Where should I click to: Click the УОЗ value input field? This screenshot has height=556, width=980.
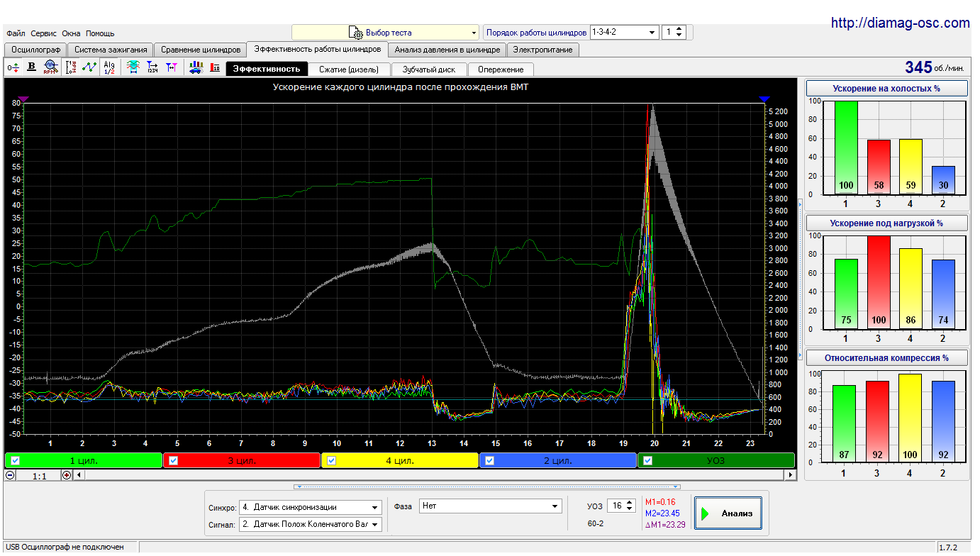[x=616, y=506]
